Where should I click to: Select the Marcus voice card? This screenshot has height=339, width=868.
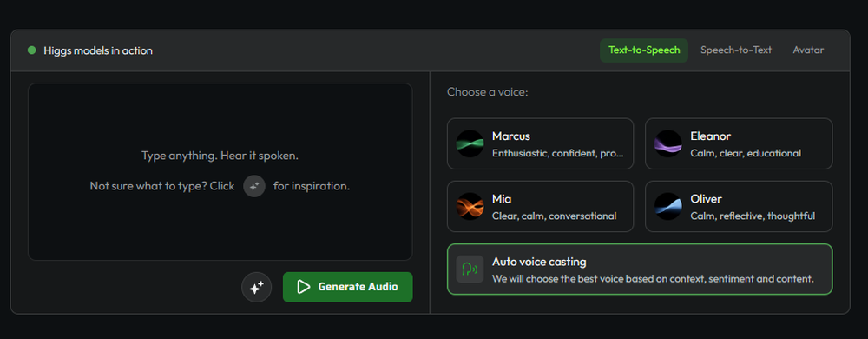540,143
